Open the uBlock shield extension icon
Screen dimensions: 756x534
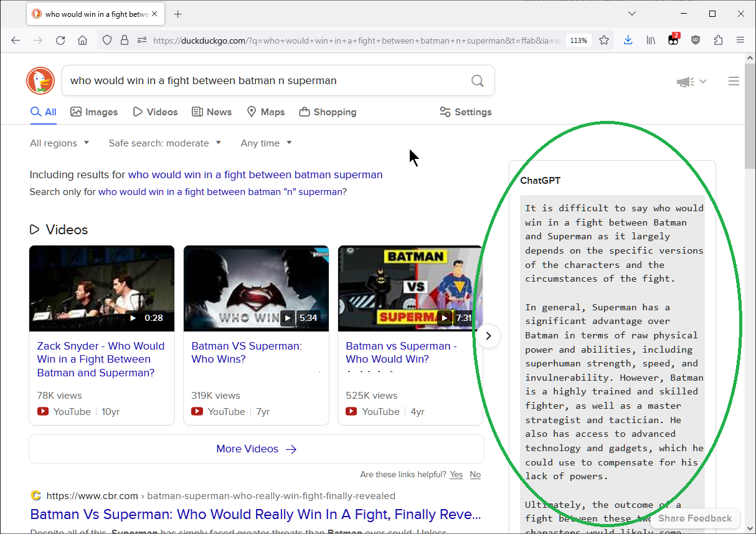[x=696, y=40]
